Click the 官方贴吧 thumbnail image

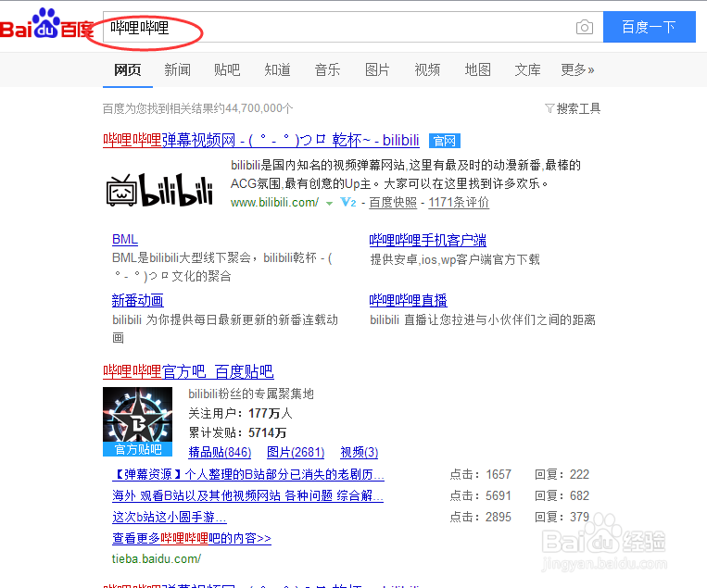point(137,421)
